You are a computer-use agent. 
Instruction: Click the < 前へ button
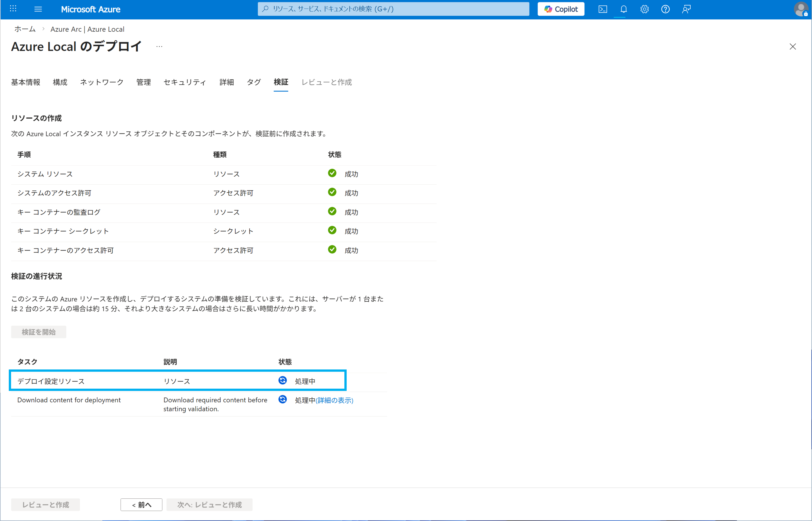(x=141, y=505)
